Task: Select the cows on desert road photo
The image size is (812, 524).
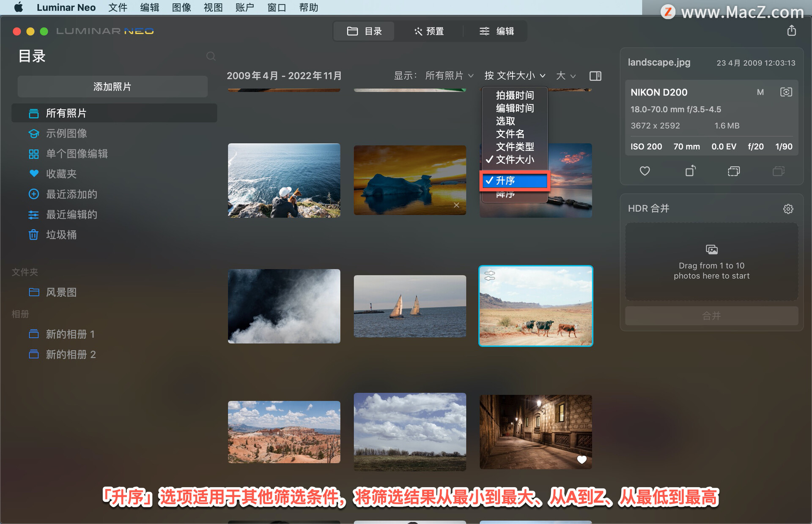Action: [536, 306]
